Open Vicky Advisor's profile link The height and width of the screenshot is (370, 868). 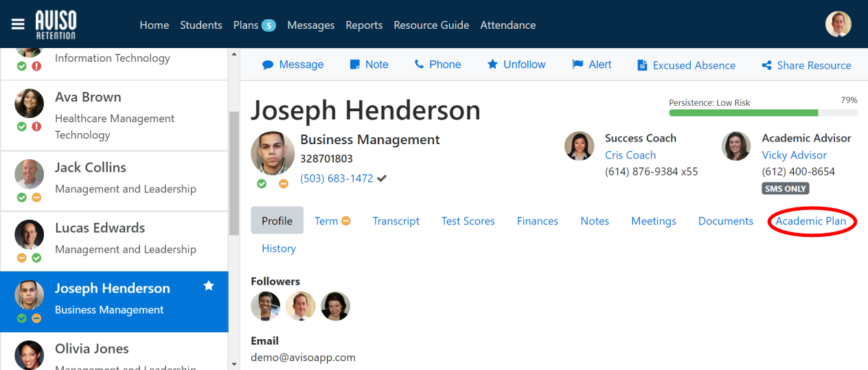[795, 155]
